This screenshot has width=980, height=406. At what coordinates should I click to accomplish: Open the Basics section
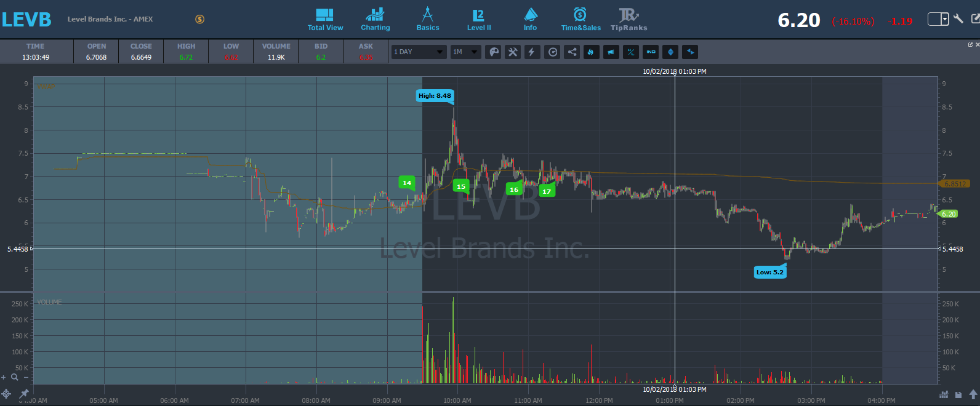click(x=428, y=20)
